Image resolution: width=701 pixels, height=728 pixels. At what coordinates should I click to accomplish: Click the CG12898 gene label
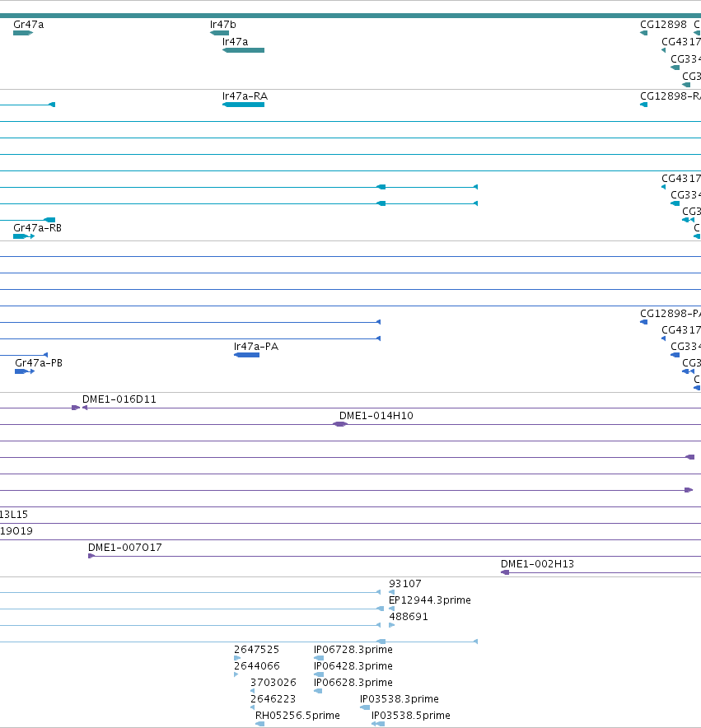tap(663, 25)
